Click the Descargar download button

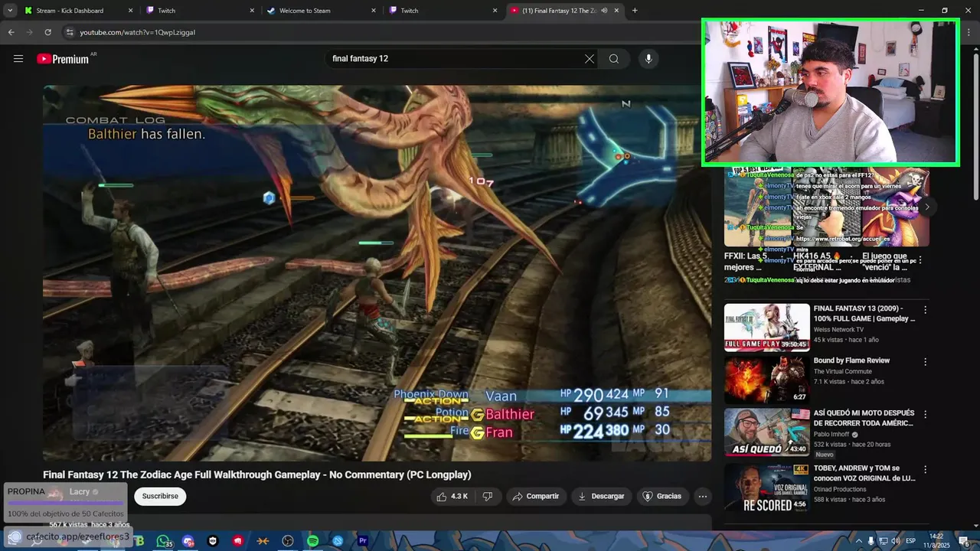[x=601, y=497]
